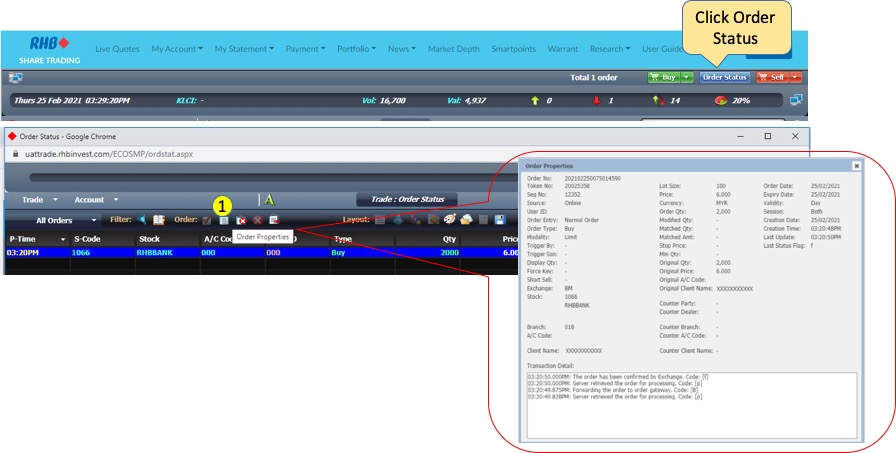Image resolution: width=896 pixels, height=453 pixels.
Task: Click RHBBANK in the order row
Action: pyautogui.click(x=167, y=252)
